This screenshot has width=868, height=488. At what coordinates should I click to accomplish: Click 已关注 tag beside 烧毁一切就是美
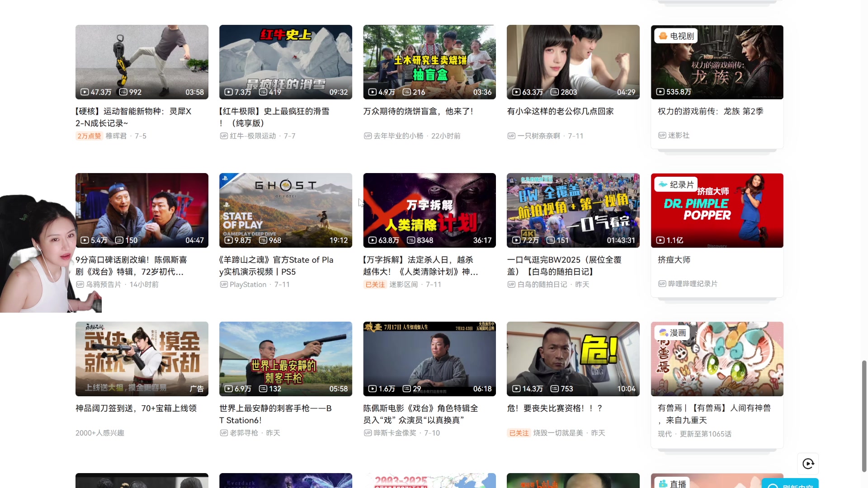tap(519, 433)
